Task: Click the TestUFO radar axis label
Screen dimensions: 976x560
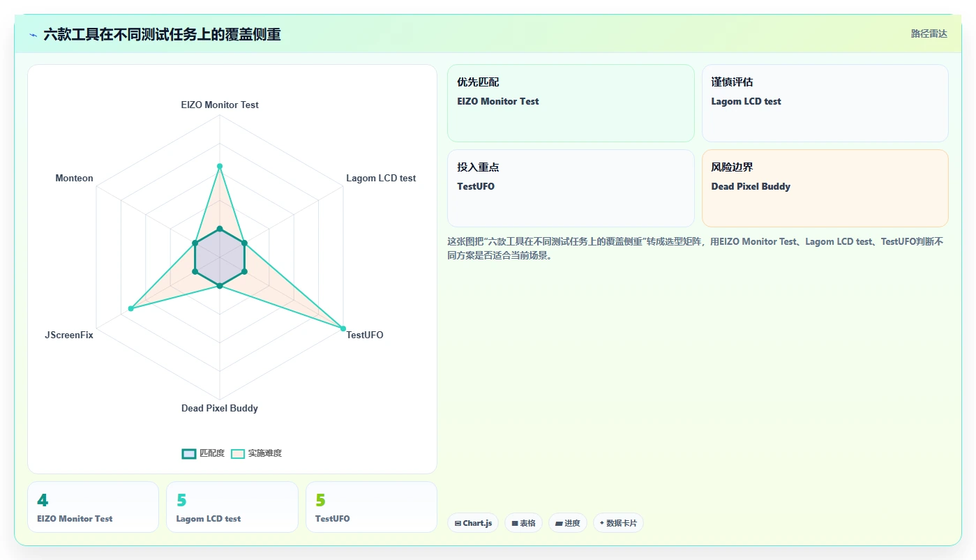Action: (x=365, y=335)
